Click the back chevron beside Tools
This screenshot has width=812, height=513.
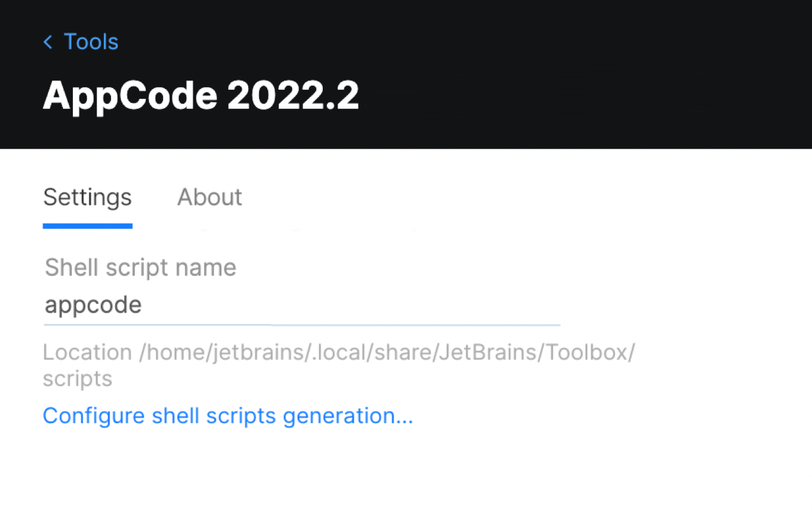pos(48,42)
